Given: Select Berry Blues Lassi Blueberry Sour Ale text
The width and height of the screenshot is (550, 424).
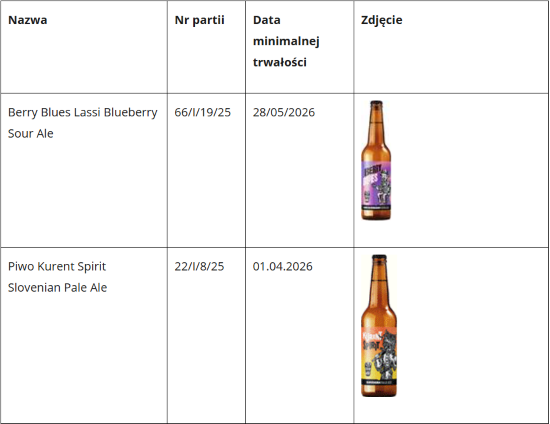Looking at the screenshot, I should coord(83,123).
